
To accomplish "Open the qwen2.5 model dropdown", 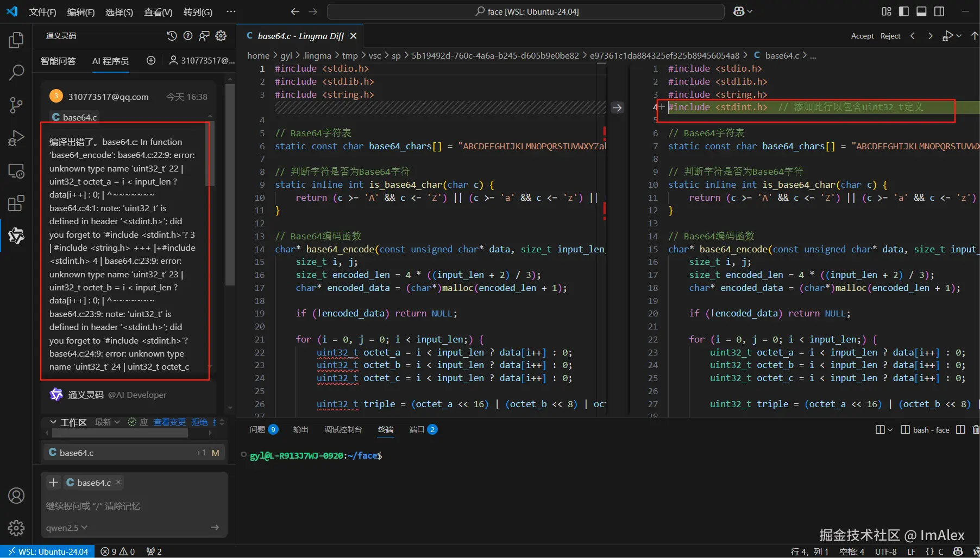I will (67, 528).
